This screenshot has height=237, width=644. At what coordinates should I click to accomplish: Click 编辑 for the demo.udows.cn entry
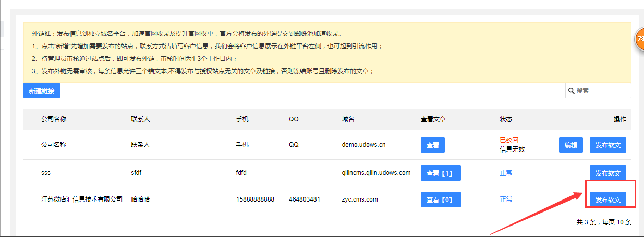[571, 145]
